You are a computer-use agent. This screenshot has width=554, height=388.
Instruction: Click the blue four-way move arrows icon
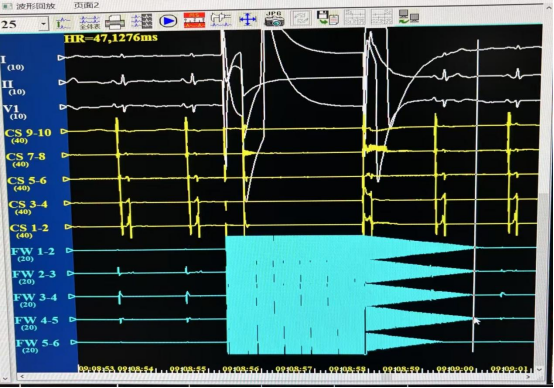click(248, 19)
